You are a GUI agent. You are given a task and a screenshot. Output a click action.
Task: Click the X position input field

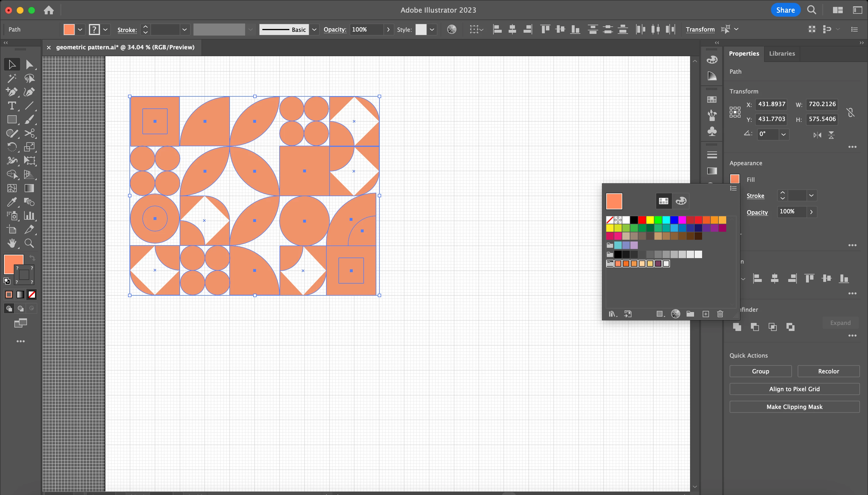point(771,104)
